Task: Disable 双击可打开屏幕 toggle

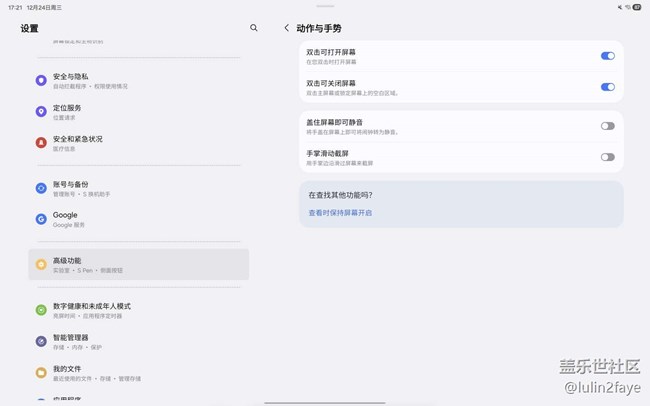Action: point(607,56)
